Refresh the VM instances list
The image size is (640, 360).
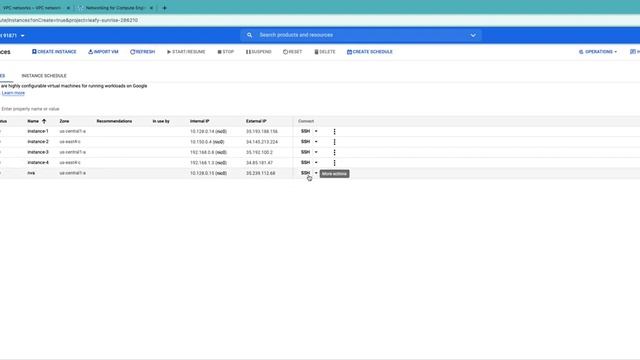[x=142, y=52]
